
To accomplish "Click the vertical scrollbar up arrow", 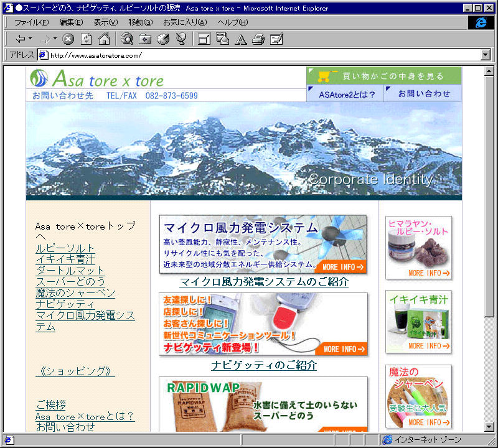I will (x=489, y=71).
